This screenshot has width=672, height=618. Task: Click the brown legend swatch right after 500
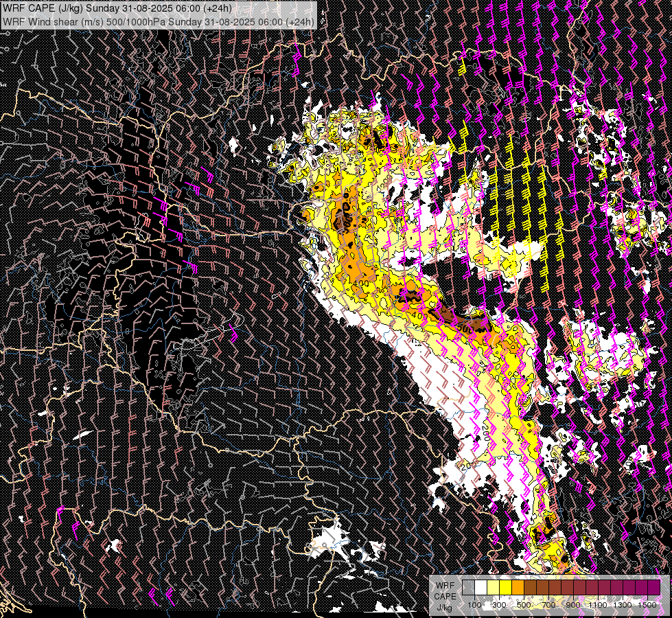click(530, 587)
